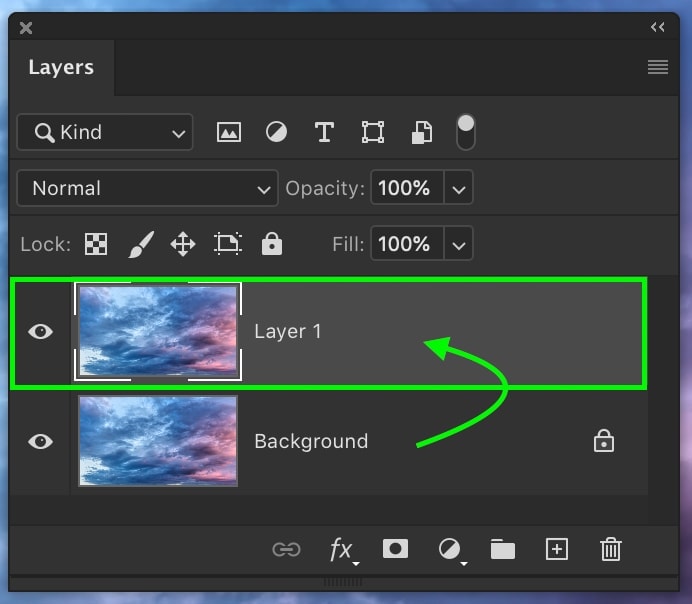
Task: Open the fx layer style menu
Action: [x=343, y=551]
